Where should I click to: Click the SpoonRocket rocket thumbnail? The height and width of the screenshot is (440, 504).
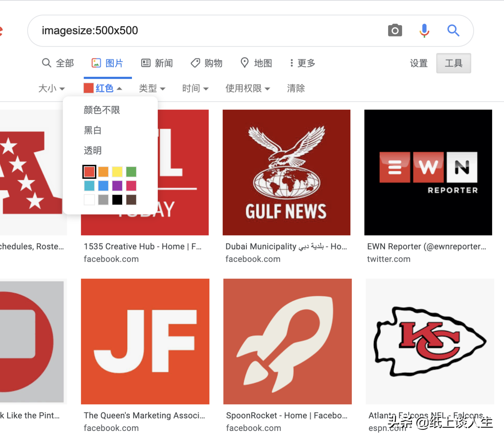coord(287,341)
